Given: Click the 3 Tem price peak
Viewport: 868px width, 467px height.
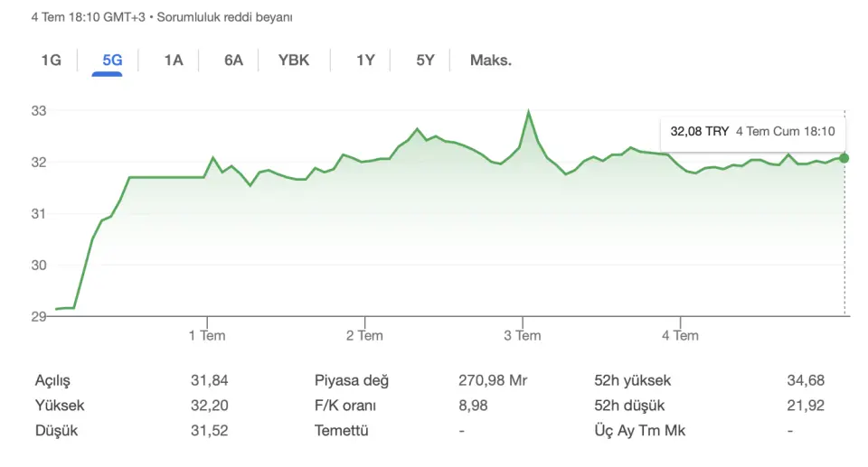Looking at the screenshot, I should click(x=528, y=112).
